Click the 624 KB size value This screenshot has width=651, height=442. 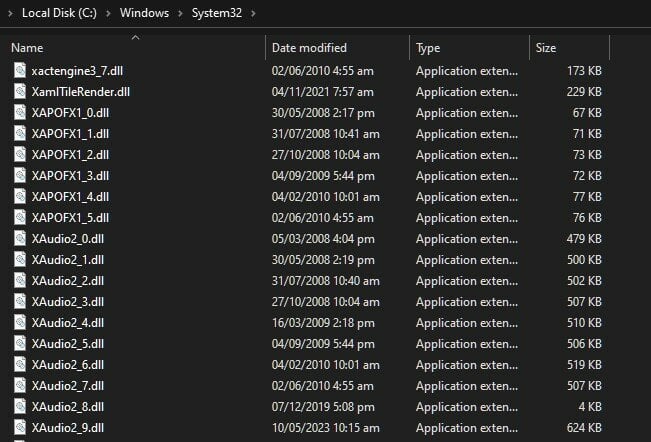[584, 427]
